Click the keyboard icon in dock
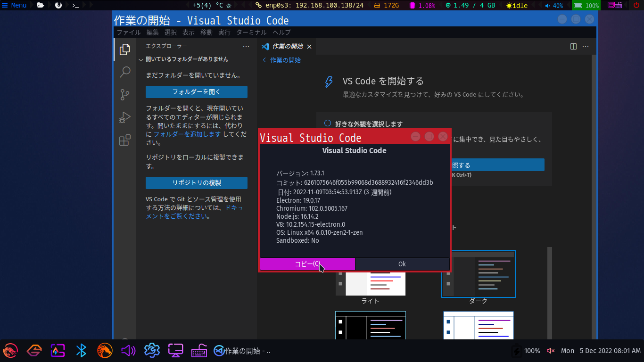The image size is (644, 362). (x=199, y=351)
